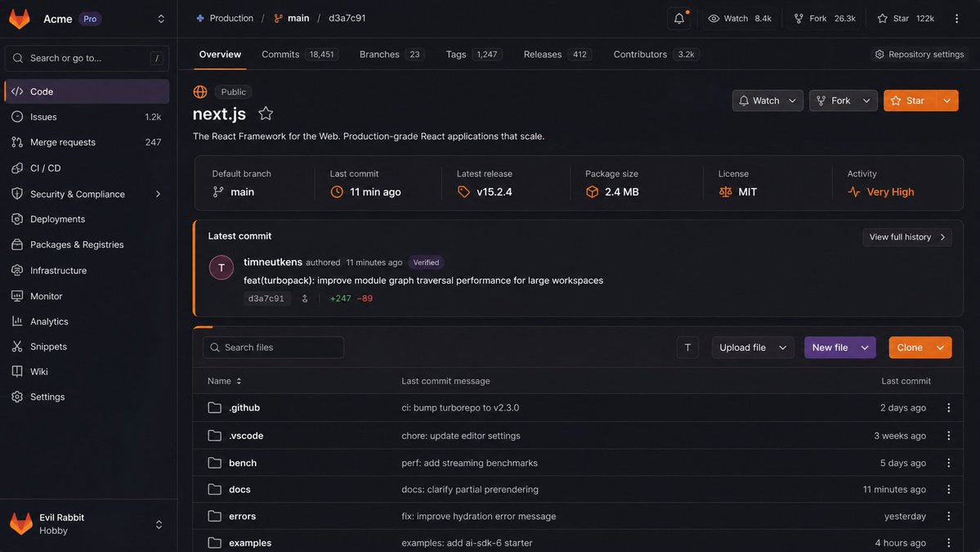The image size is (980, 552).
Task: Open the .github folder
Action: (x=244, y=407)
